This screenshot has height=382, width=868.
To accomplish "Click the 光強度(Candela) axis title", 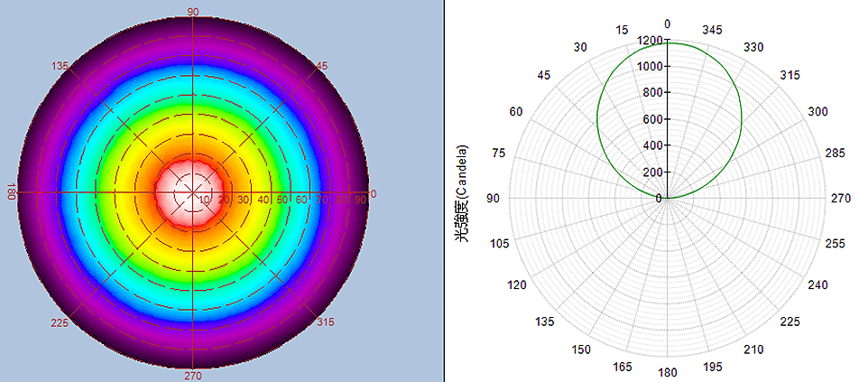I will pyautogui.click(x=462, y=192).
